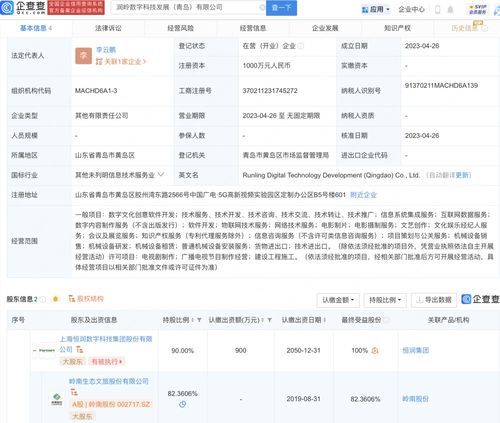
Task: Click the info icon beside 在营（开业）企业
Action: [301, 46]
